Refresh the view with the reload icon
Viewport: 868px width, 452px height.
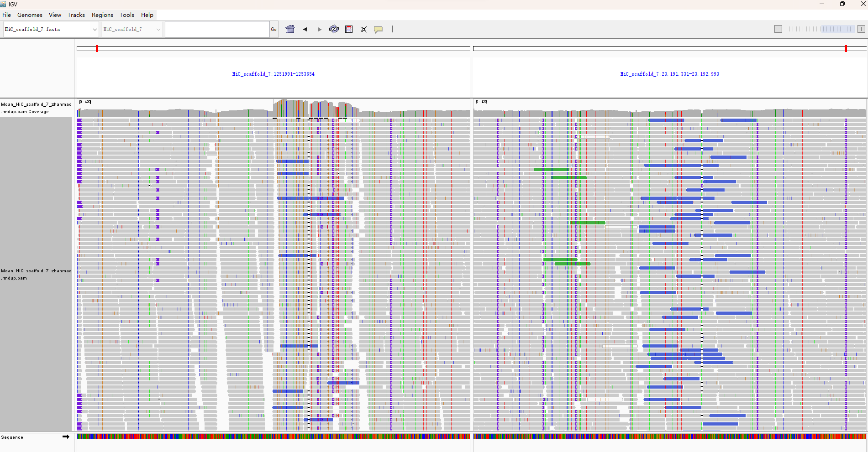tap(334, 29)
